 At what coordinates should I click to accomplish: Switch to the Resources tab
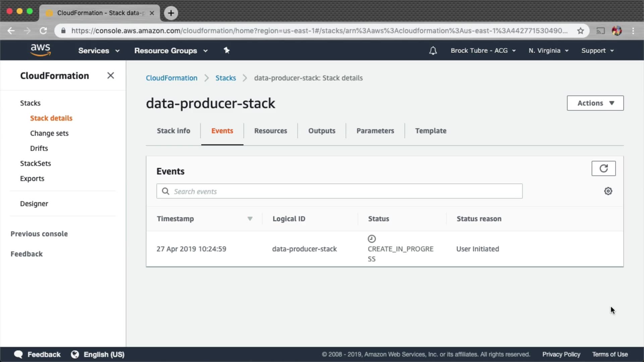(270, 131)
